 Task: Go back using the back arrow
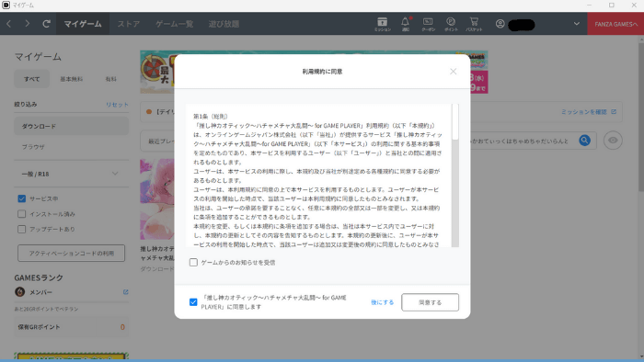point(8,24)
